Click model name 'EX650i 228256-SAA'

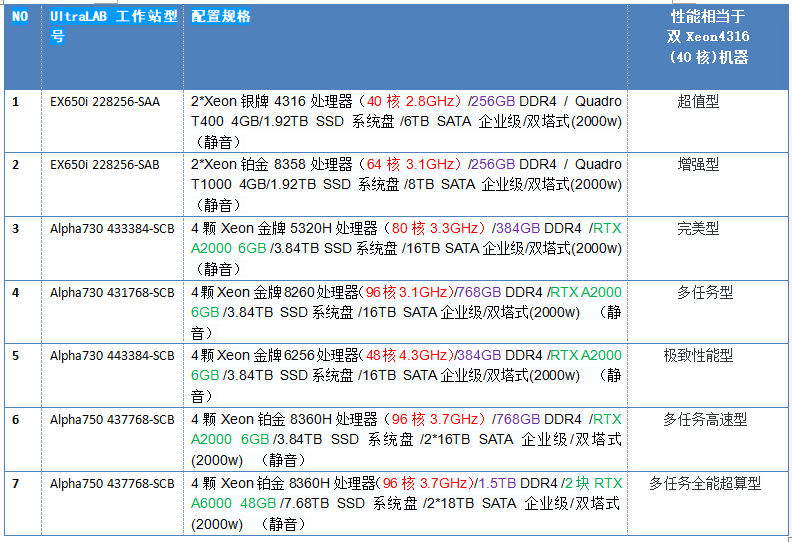105,102
